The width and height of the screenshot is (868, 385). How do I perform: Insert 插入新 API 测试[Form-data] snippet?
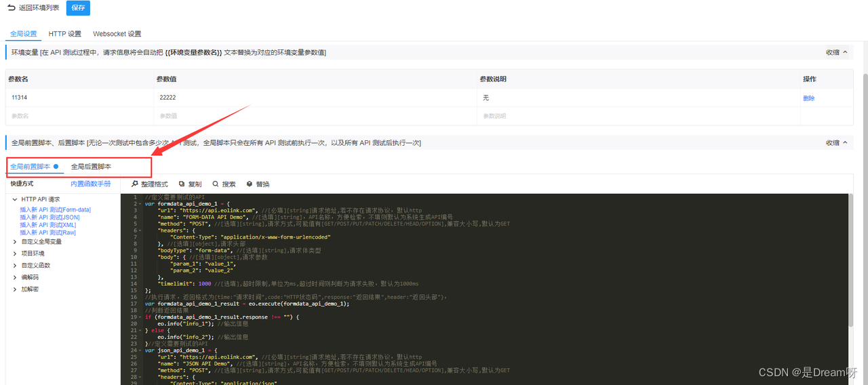tap(55, 209)
